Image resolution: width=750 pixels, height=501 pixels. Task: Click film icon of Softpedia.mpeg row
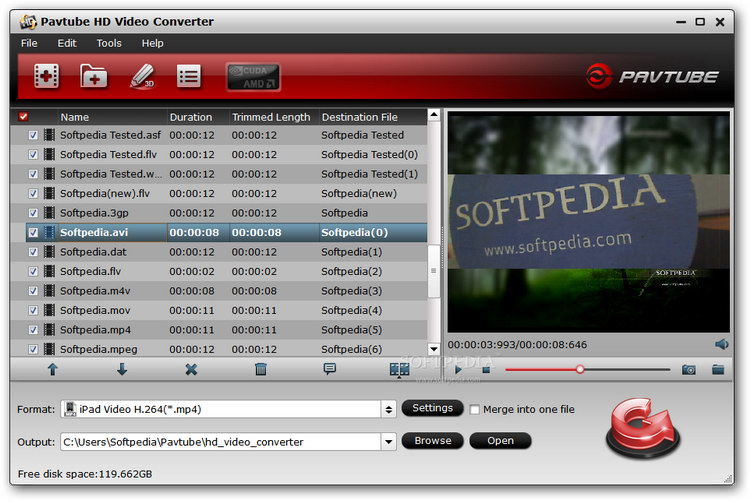49,349
